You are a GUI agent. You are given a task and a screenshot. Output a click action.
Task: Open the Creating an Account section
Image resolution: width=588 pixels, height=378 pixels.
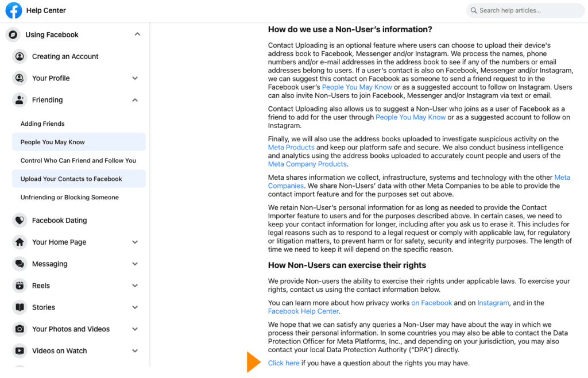65,56
